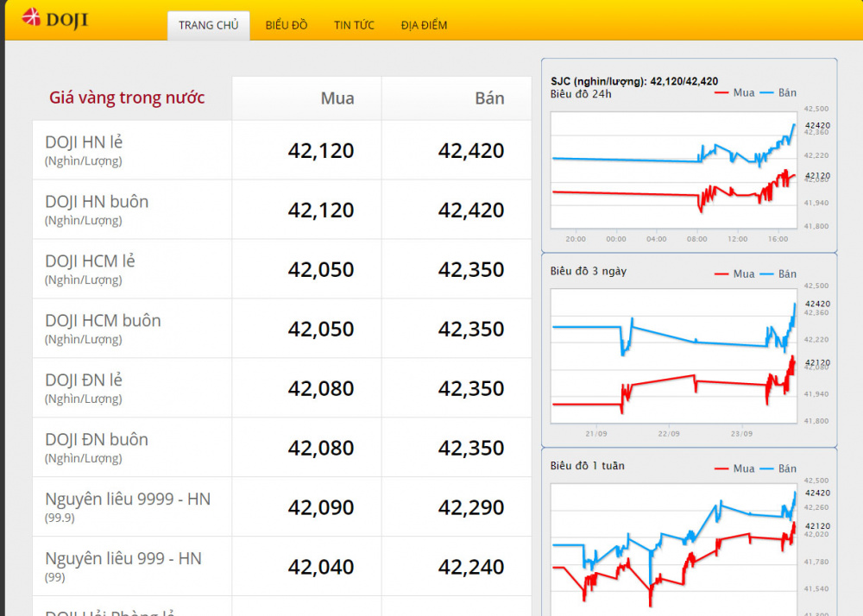Click the DOJI logo

[x=54, y=19]
